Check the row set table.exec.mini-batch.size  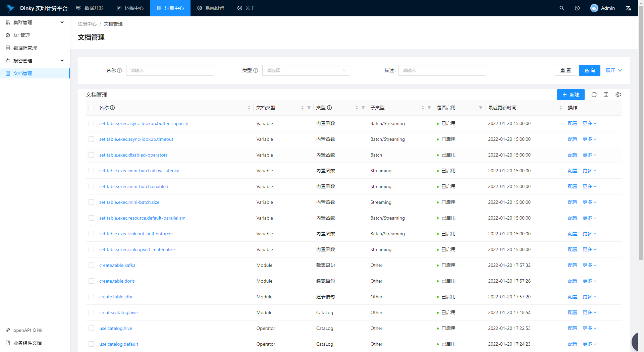click(91, 202)
